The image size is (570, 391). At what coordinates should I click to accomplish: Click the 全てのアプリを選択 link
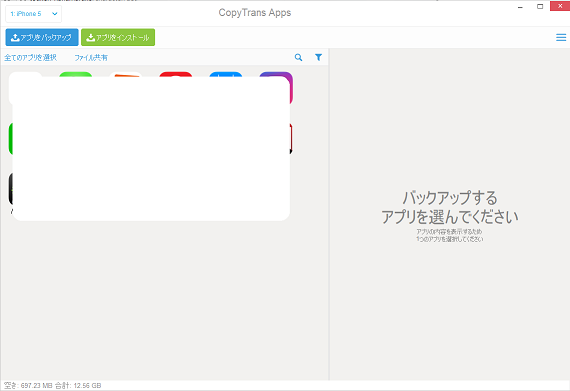click(31, 57)
